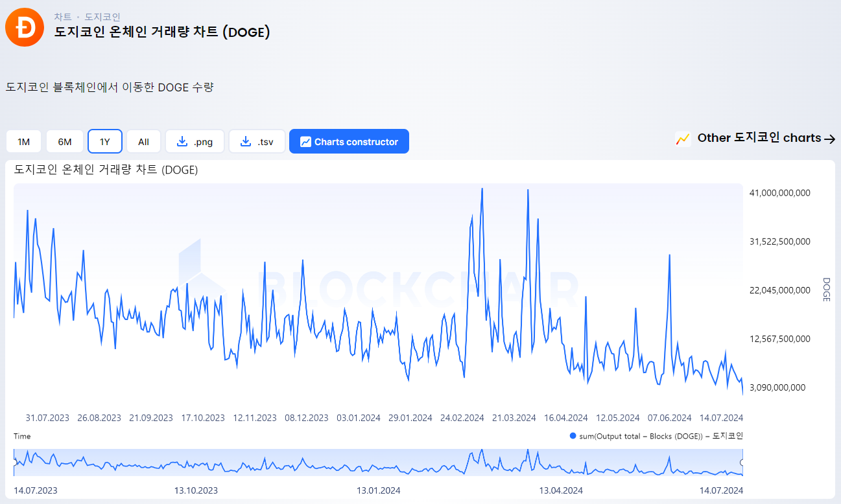Click the 13.10.2023 navigator date label
The image size is (841, 504).
click(196, 490)
